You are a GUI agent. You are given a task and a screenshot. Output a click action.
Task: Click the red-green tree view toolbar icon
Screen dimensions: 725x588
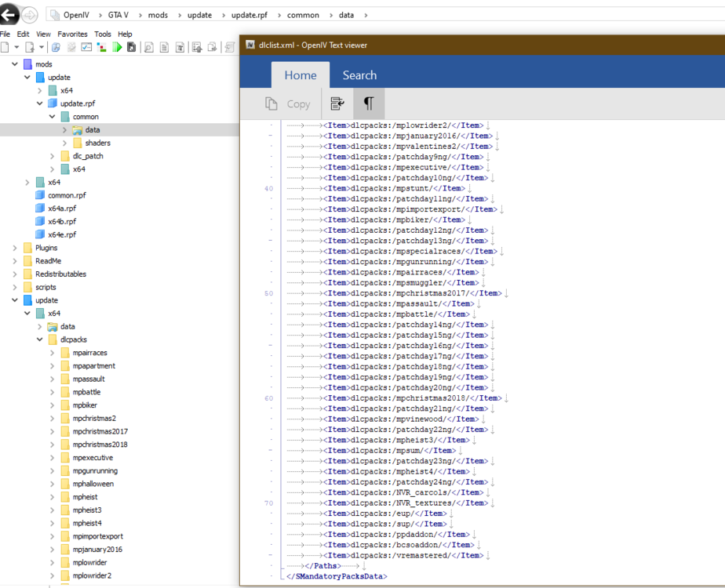click(101, 48)
